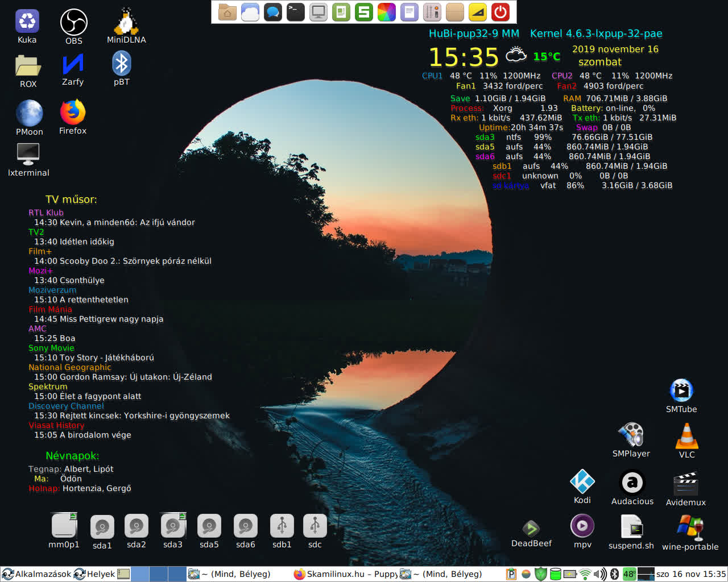The image size is (728, 582).
Task: Open the green shield firewall tray icon
Action: click(x=541, y=574)
